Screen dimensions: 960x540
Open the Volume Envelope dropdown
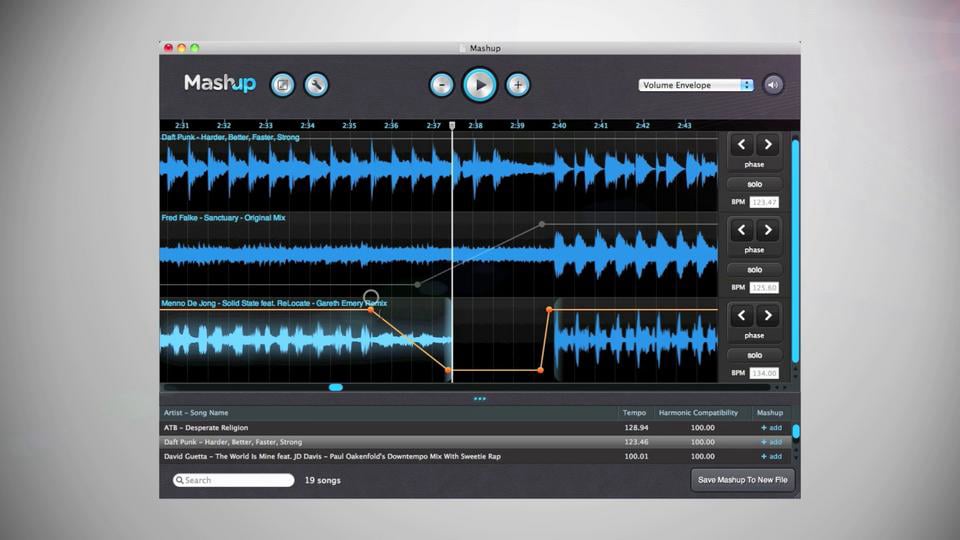click(696, 85)
